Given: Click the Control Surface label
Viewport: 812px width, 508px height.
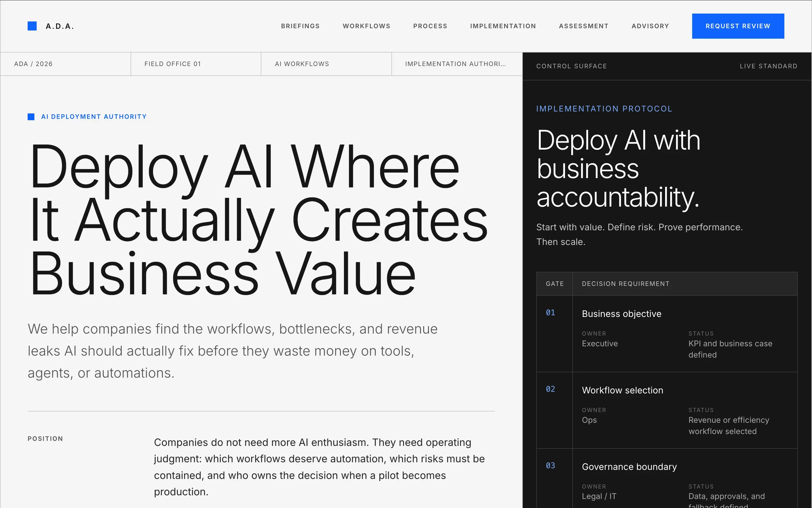Looking at the screenshot, I should (572, 66).
